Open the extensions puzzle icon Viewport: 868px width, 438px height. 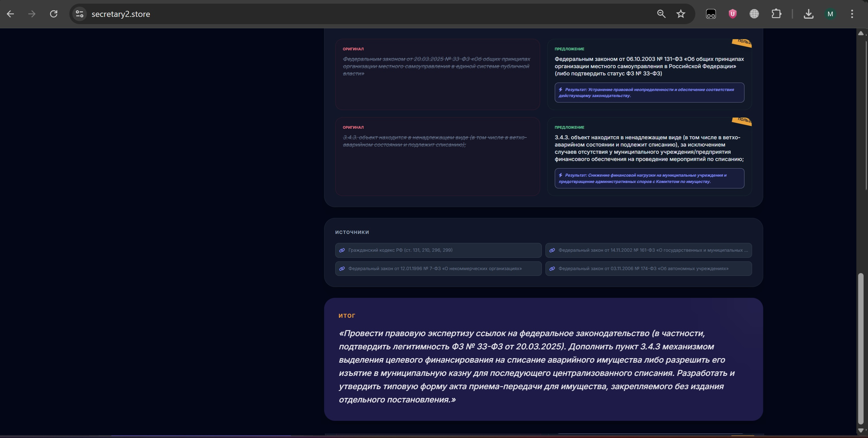pyautogui.click(x=776, y=14)
